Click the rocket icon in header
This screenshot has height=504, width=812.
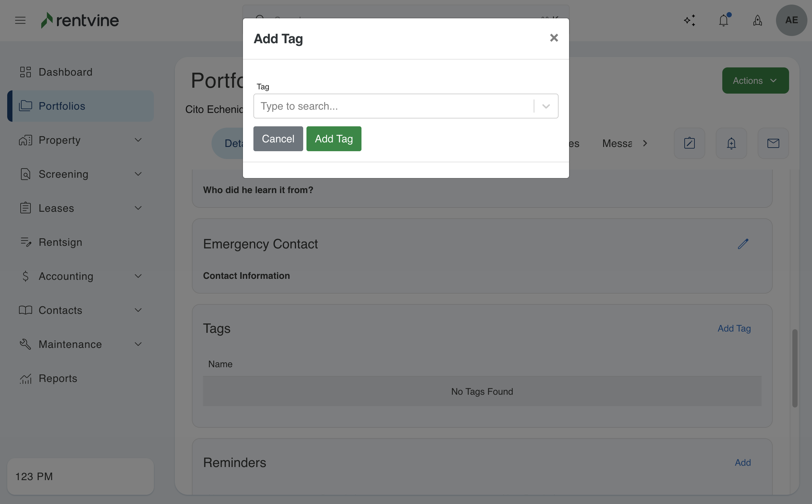(757, 20)
